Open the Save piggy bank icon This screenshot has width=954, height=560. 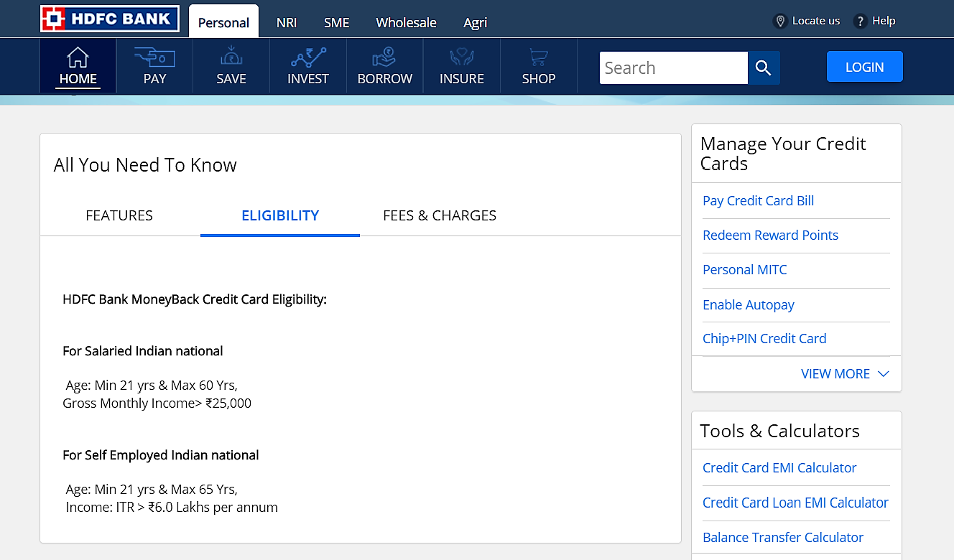(x=231, y=57)
